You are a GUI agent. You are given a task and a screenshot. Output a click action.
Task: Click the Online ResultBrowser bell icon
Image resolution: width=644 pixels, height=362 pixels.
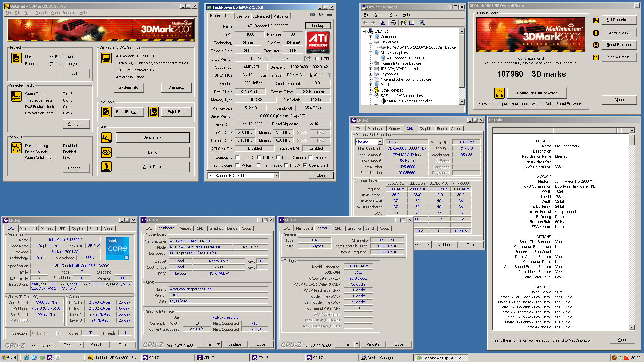click(x=499, y=93)
